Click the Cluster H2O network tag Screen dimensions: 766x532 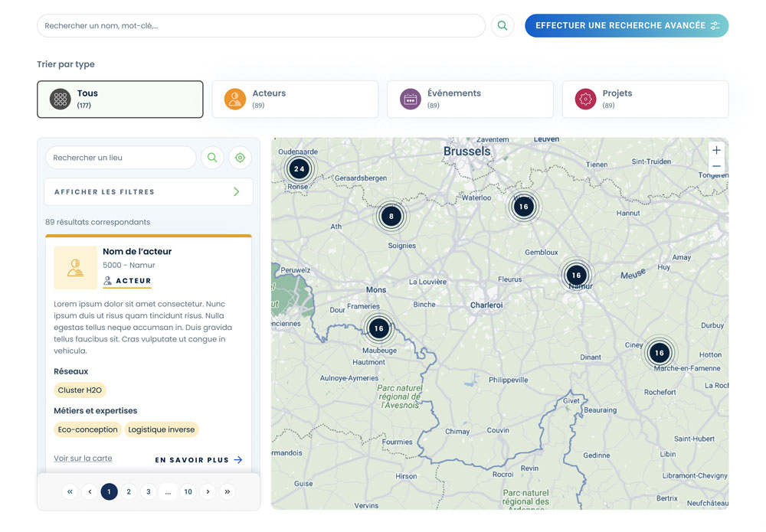click(80, 390)
